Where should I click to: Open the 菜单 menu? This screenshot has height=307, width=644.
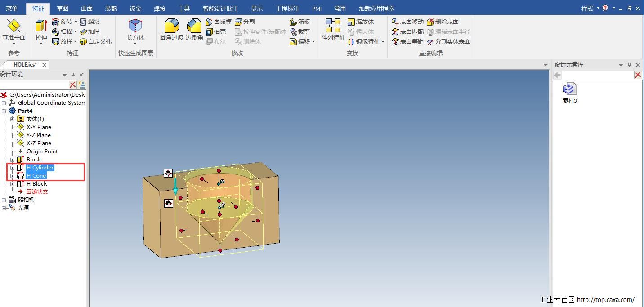(x=12, y=9)
